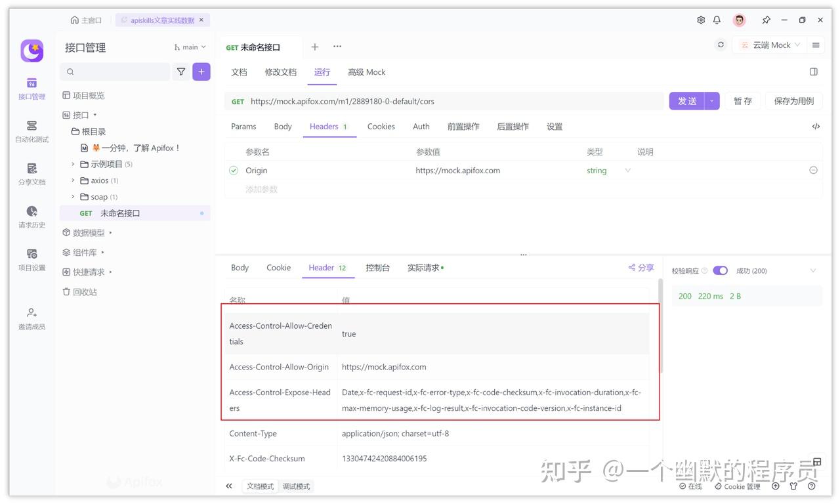The height and width of the screenshot is (504, 840).
Task: Refresh environments with the sync icon
Action: (x=720, y=44)
